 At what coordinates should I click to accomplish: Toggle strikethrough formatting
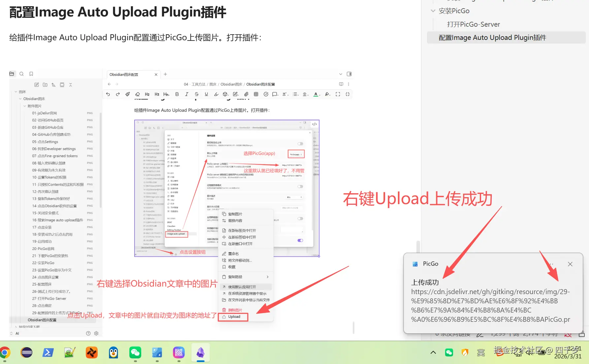point(197,94)
